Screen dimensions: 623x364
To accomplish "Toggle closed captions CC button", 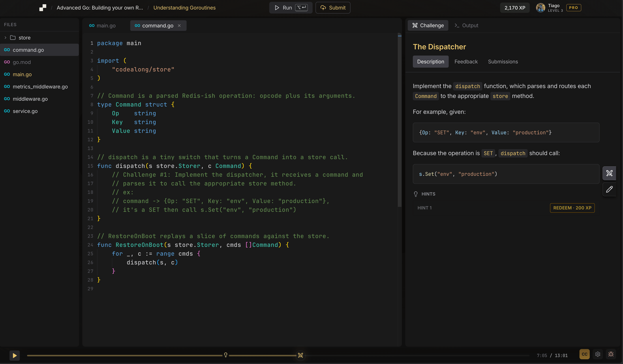I will point(584,354).
